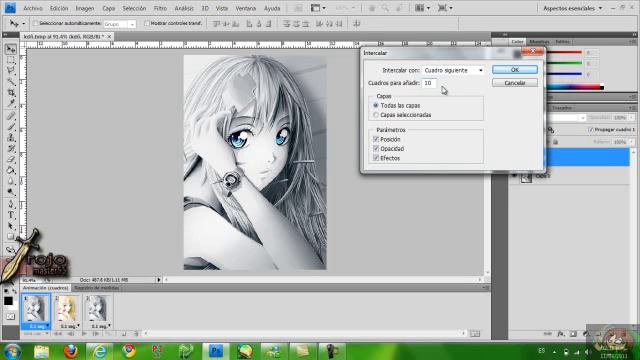Go to the first animation frame
This screenshot has width=640, height=360.
click(x=58, y=334)
